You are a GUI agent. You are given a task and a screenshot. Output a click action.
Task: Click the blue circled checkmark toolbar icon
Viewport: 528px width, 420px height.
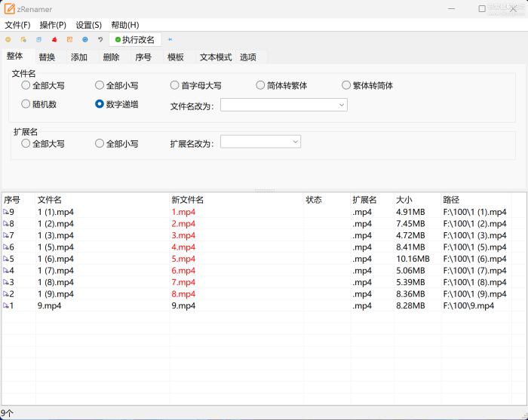click(x=85, y=40)
